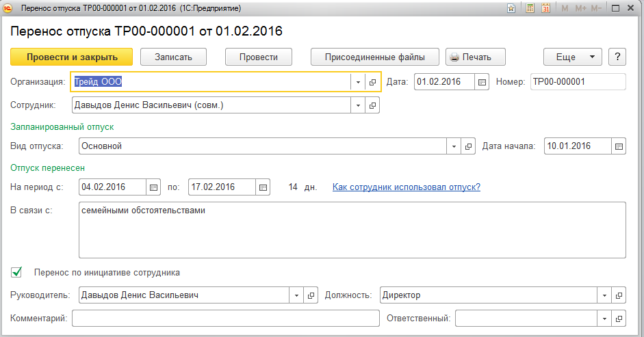Click the M- memory subtract button
Viewport: 644px width, 337px height.
coord(596,8)
